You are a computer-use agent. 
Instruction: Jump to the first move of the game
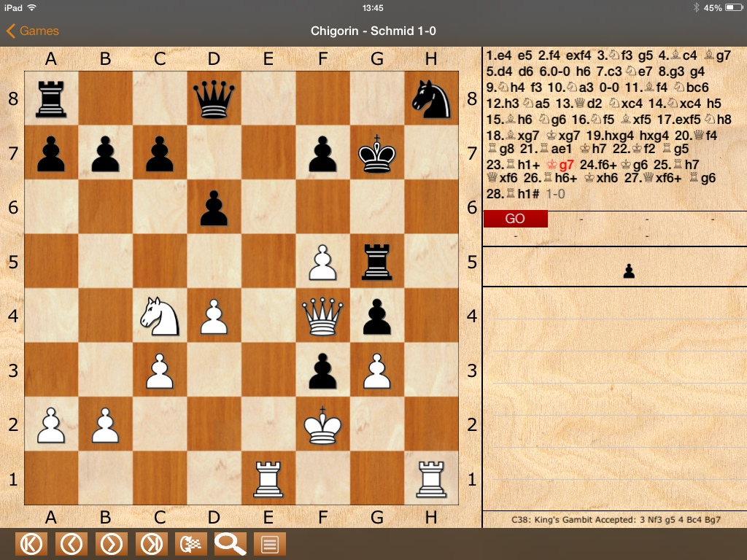[x=30, y=544]
